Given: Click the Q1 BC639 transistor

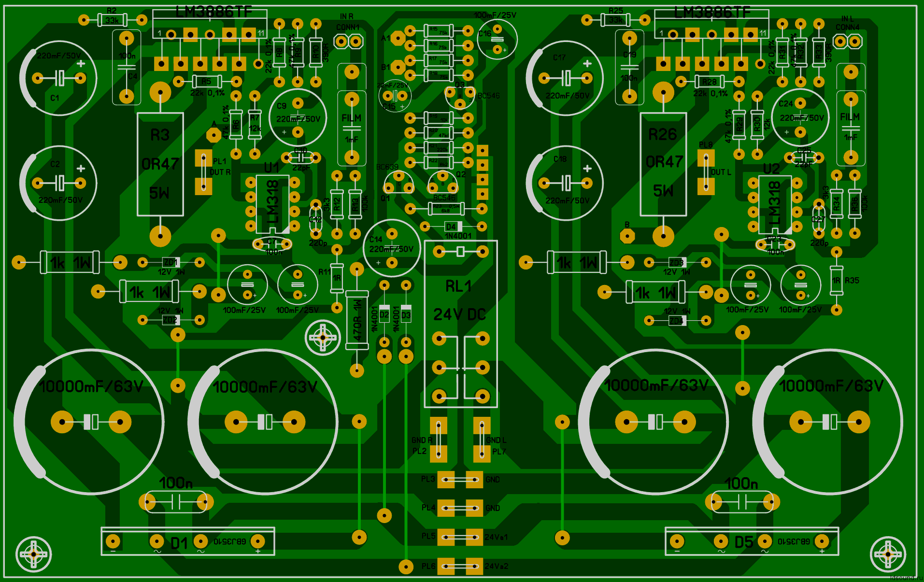Looking at the screenshot, I should click(399, 183).
